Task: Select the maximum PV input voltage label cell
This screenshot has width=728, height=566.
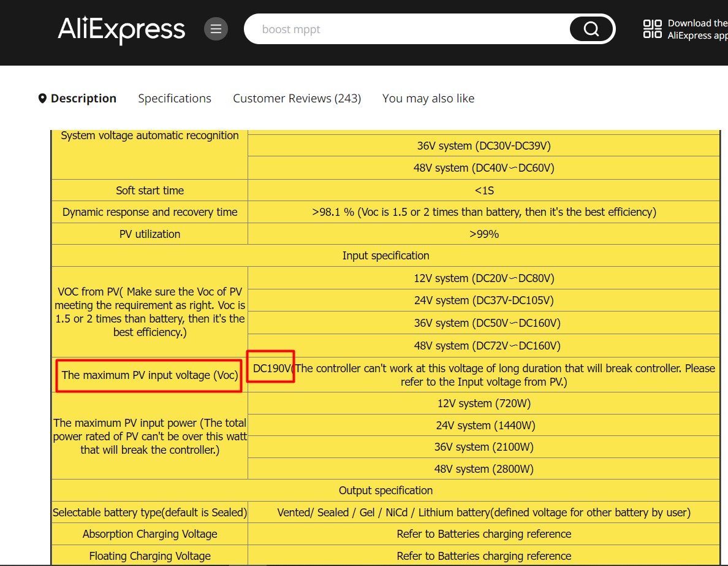Action: point(150,375)
